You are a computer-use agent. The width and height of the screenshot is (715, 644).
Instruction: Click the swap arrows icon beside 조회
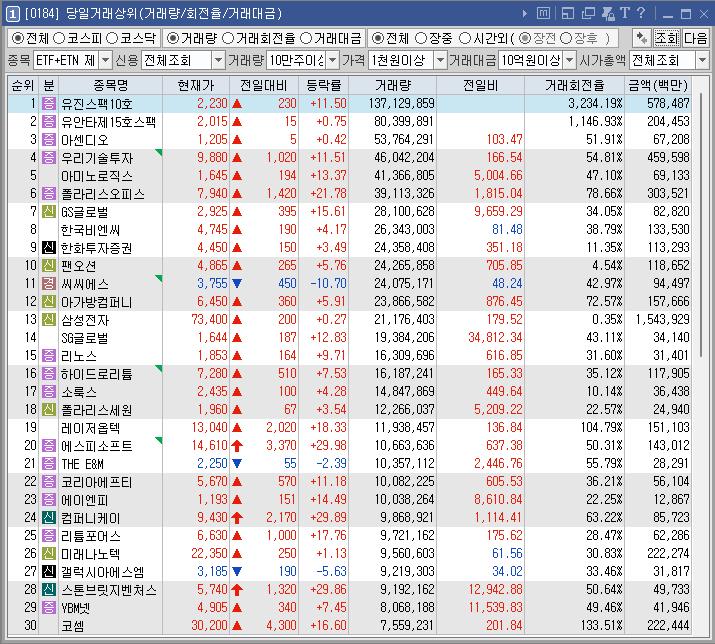pyautogui.click(x=642, y=38)
